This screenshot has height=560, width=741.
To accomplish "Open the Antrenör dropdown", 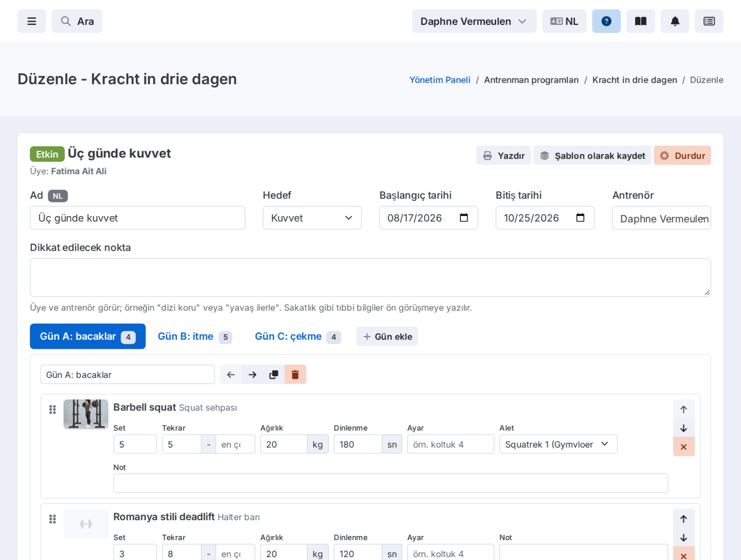I will coord(661,218).
